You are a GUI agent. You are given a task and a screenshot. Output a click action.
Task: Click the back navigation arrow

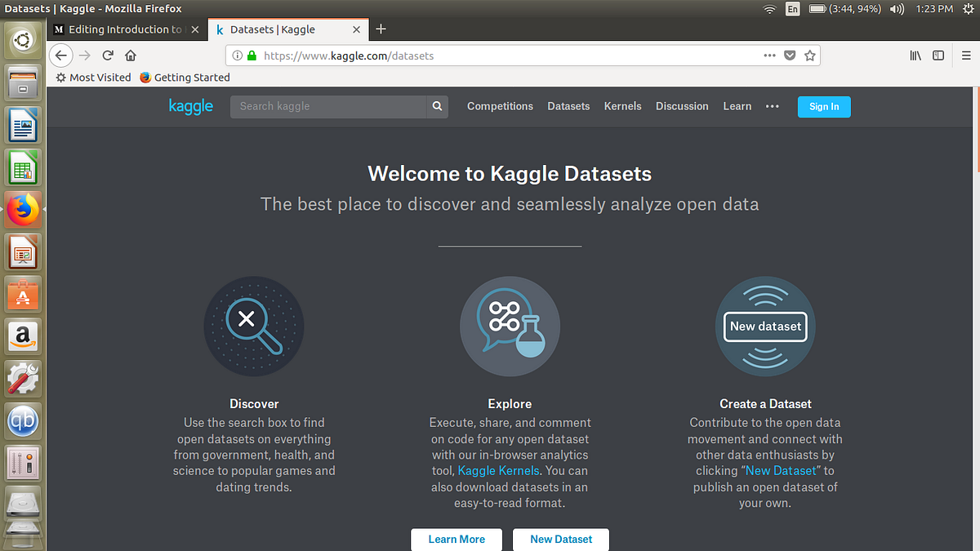(x=61, y=55)
